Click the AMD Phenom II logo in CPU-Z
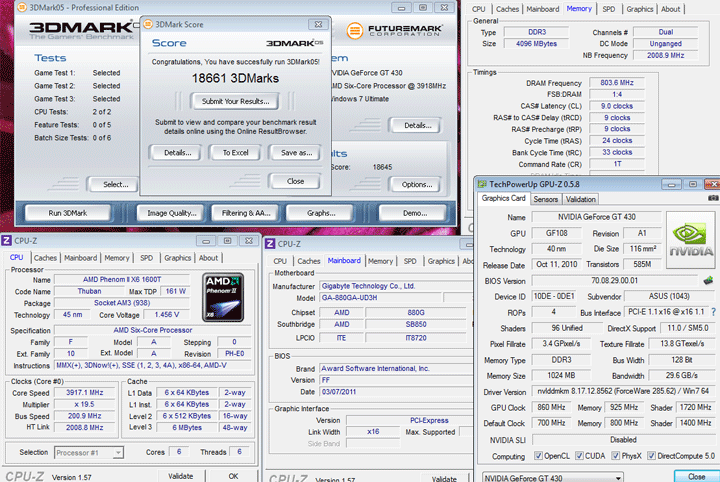This screenshot has width=720, height=482. (x=223, y=297)
